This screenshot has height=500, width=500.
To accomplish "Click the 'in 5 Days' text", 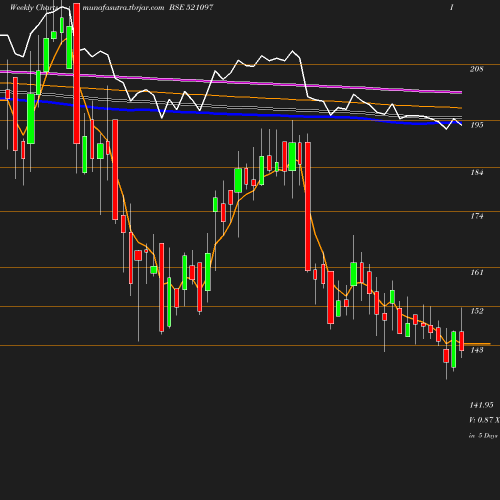I will tap(483, 436).
